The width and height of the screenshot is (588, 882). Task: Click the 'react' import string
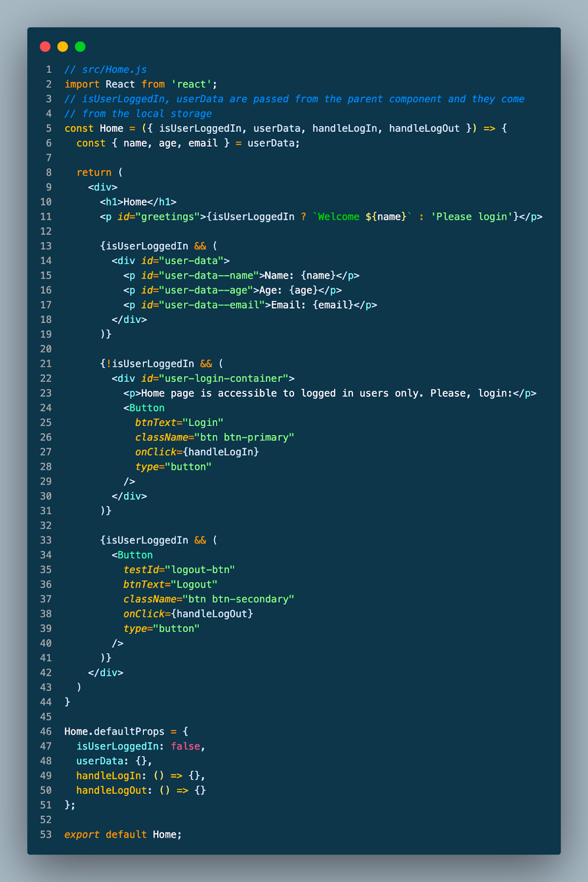191,84
